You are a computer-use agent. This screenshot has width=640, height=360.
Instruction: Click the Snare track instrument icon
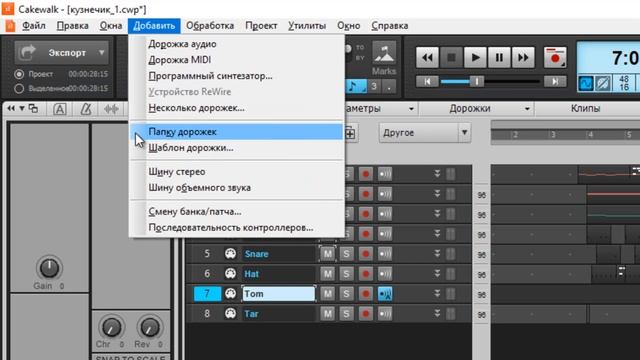230,253
